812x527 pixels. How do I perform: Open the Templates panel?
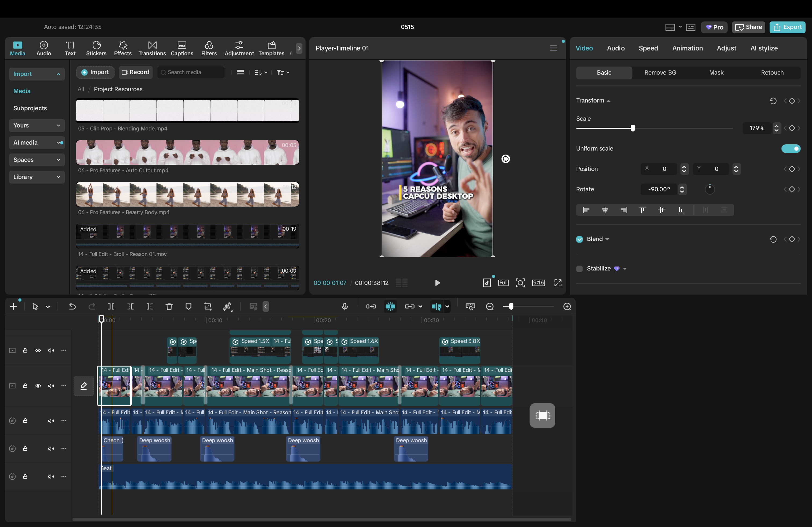pyautogui.click(x=271, y=48)
